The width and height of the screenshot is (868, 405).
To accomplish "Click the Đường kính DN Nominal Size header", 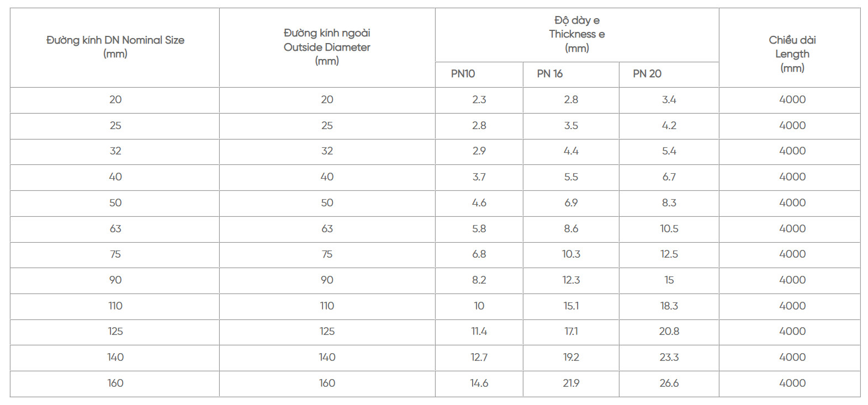I will tap(115, 47).
